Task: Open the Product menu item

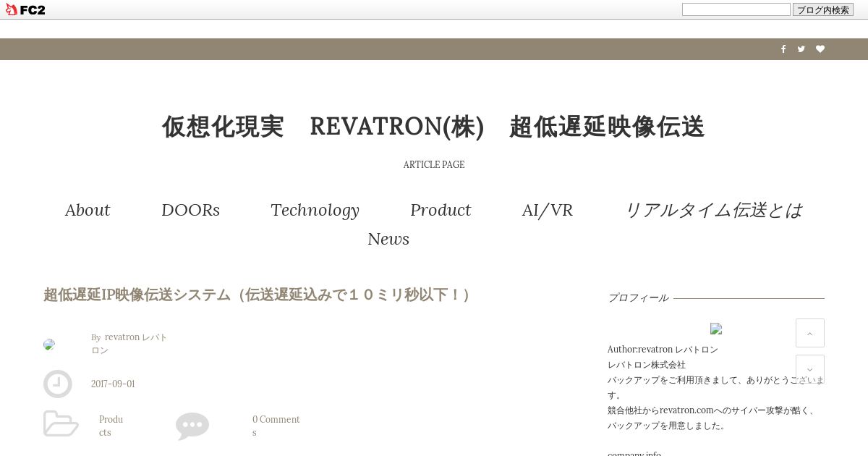Action: tap(441, 210)
